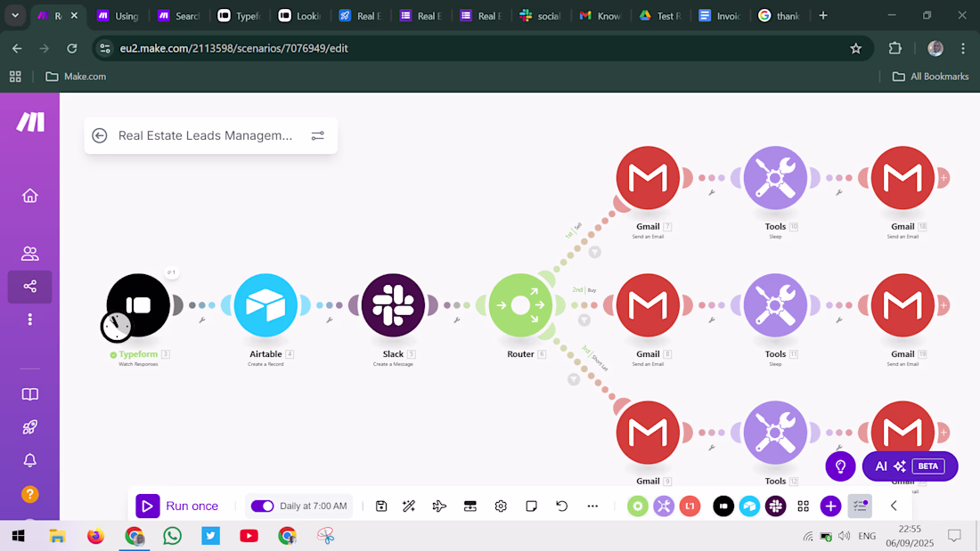Open Gmail module 19 in middle row
This screenshot has height=551, width=980.
click(x=903, y=304)
